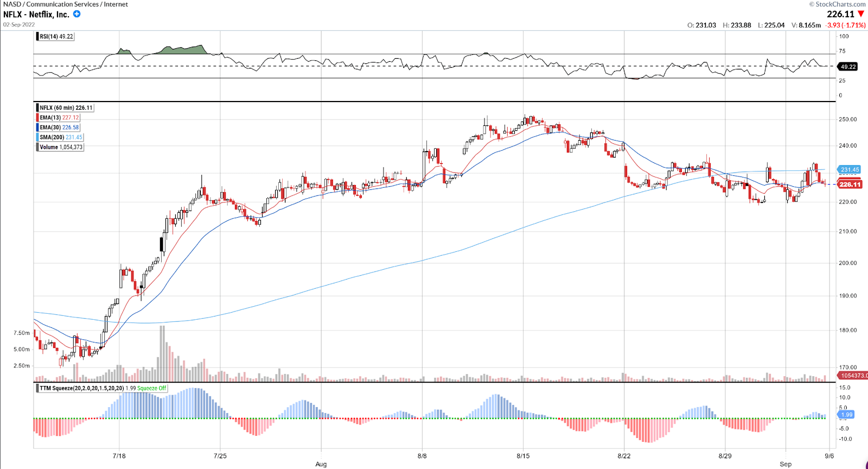This screenshot has width=868, height=469.
Task: Click the large 226.11 last price in header
Action: click(840, 14)
